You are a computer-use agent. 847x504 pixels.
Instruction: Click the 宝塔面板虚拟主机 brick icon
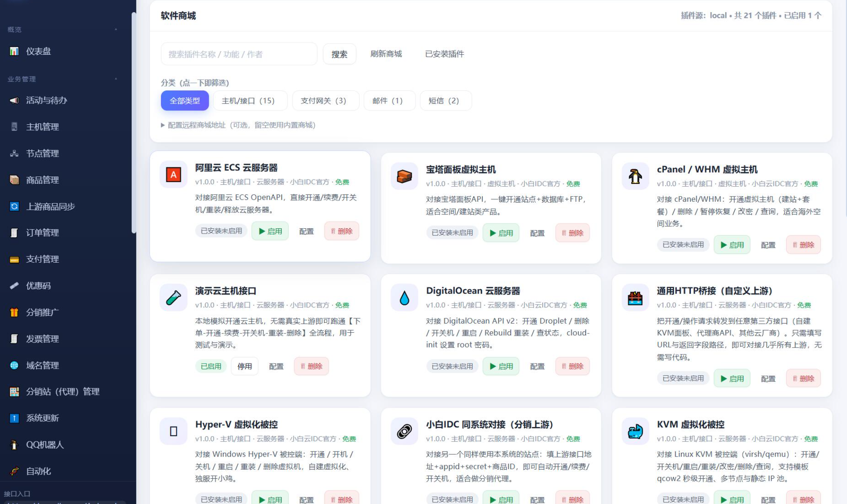tap(404, 177)
